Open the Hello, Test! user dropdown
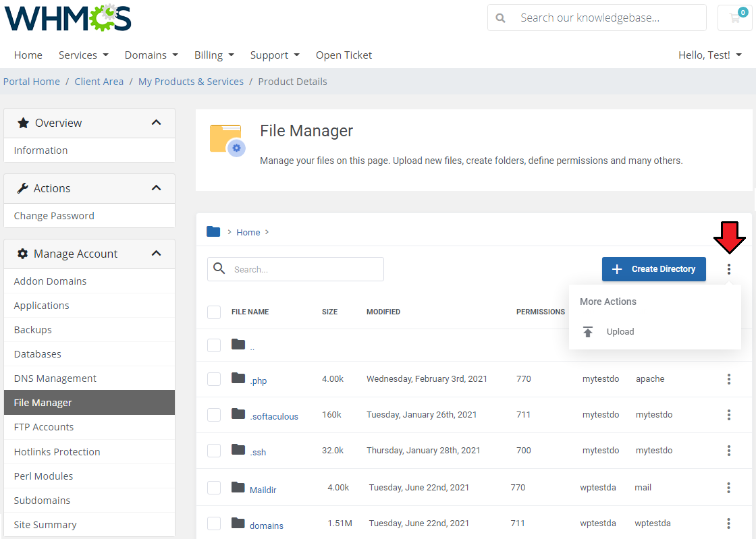Viewport: 756px width, 539px height. point(709,55)
